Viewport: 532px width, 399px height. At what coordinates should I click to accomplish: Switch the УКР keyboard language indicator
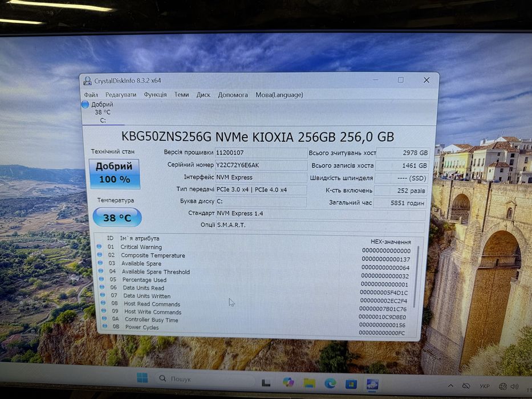[485, 386]
